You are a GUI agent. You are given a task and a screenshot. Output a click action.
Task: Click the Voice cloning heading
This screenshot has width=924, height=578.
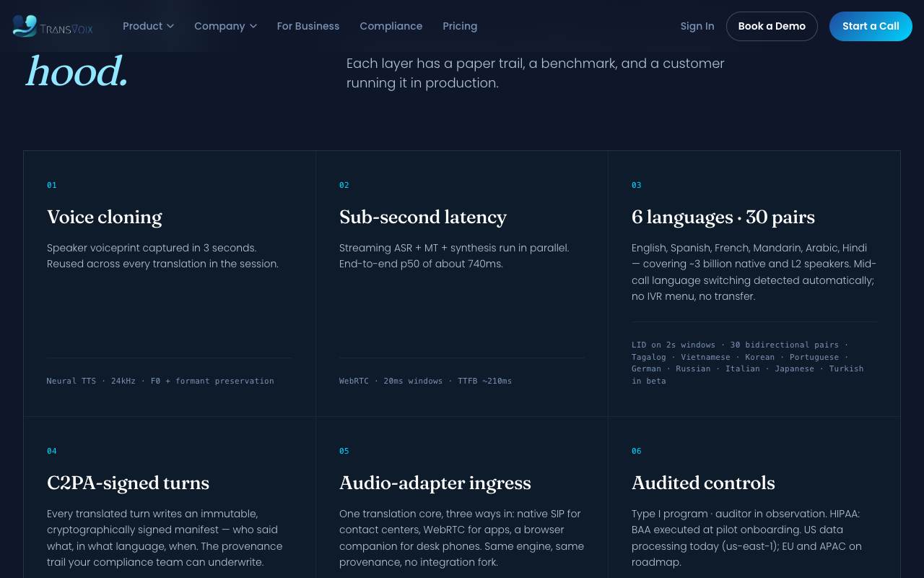point(105,217)
